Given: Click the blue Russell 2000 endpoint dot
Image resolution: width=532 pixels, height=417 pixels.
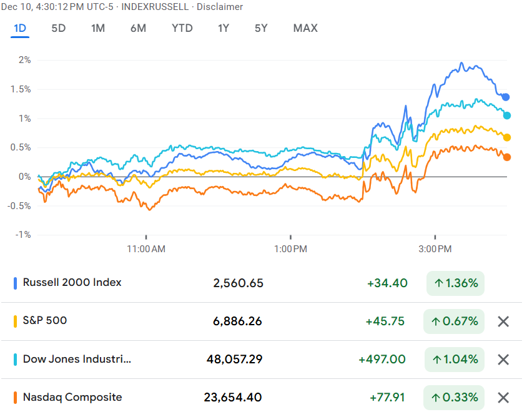Looking at the screenshot, I should (506, 97).
